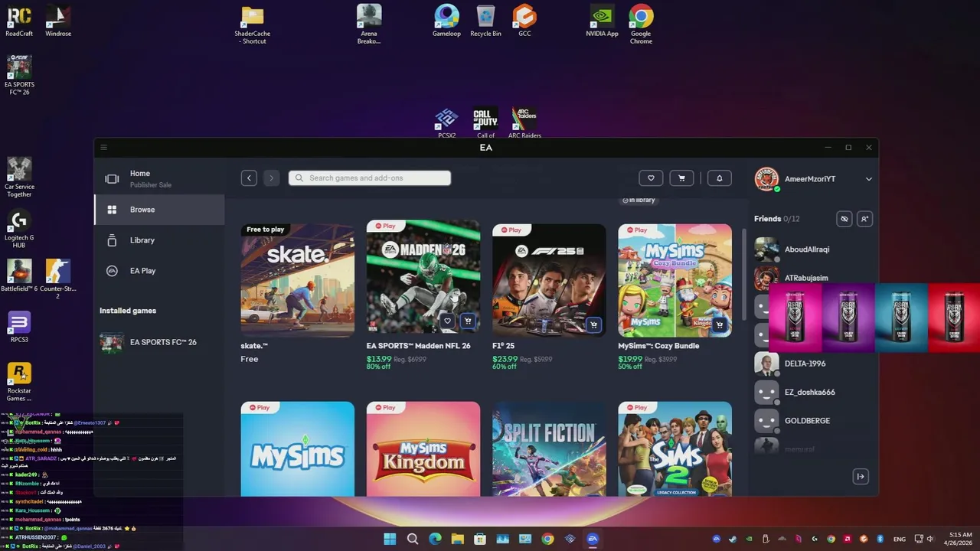980x551 pixels.
Task: Add MySims Cozy Bundle to cart
Action: tap(719, 325)
